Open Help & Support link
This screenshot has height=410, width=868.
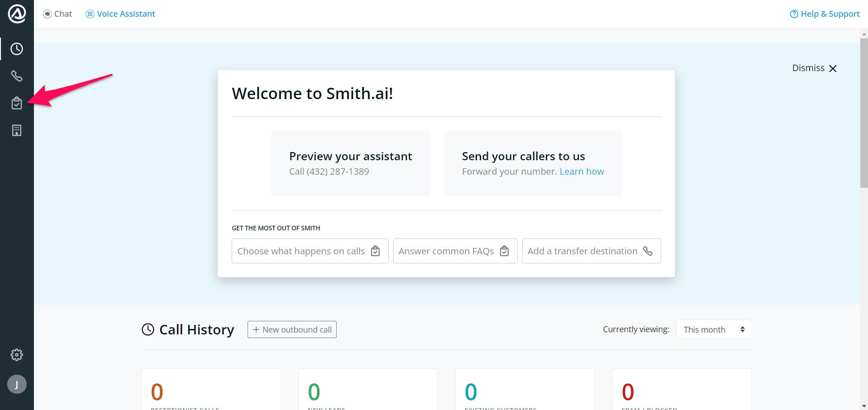(x=825, y=14)
